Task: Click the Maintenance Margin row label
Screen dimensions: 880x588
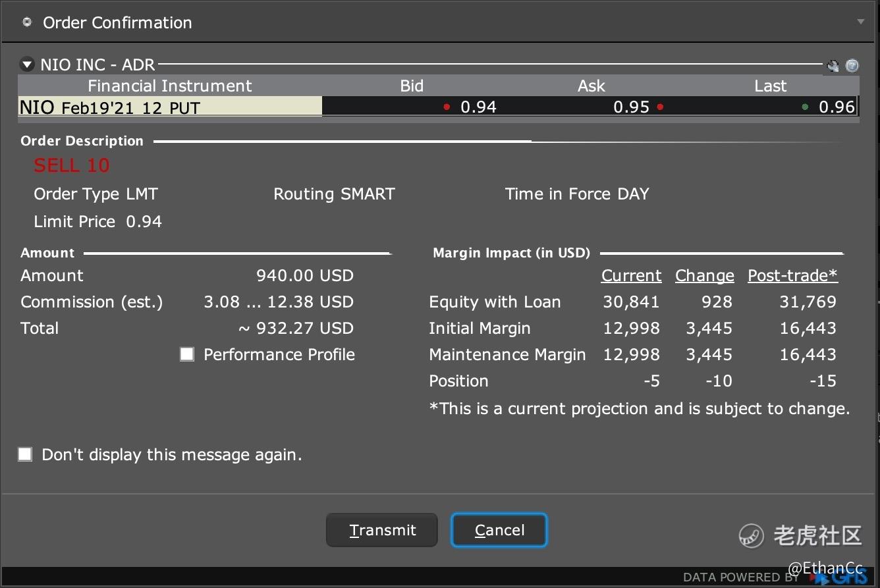Action: (x=507, y=354)
